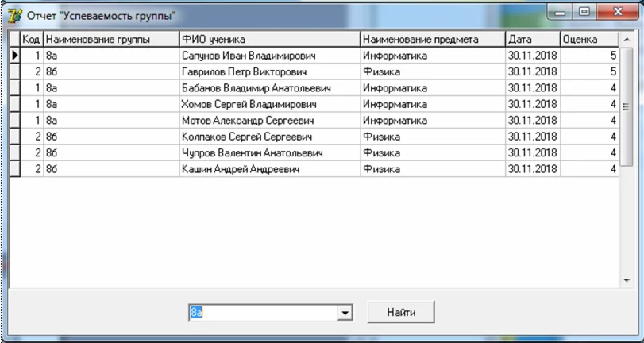
Task: Click grade 5 in Гаврилов row
Action: [x=589, y=72]
